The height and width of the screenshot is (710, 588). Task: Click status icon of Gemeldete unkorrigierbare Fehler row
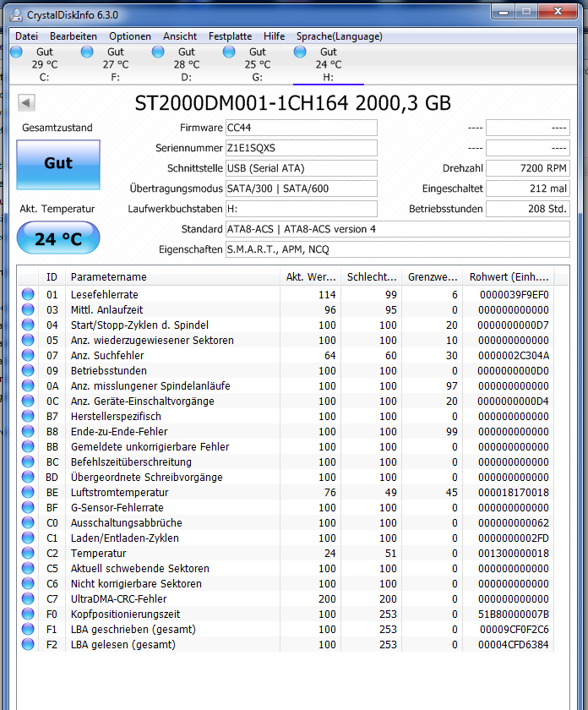28,446
